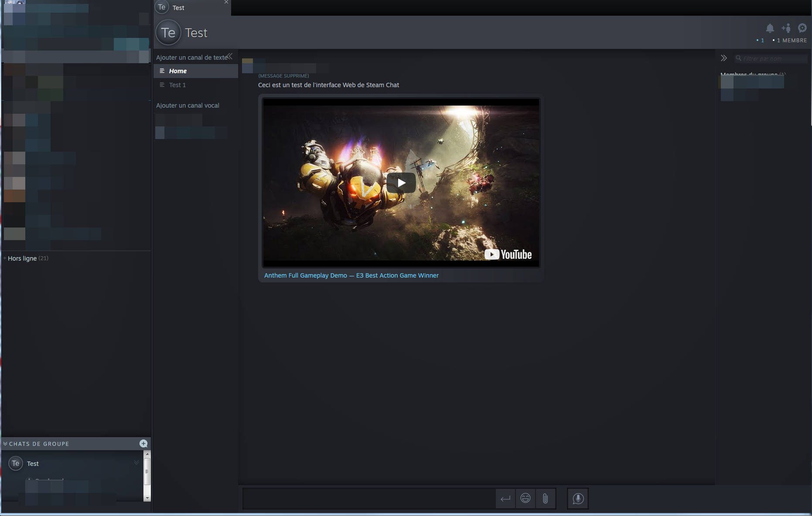Screen dimensions: 812x516
Task: Open the Anthem Full Gameplay Demo link
Action: click(x=351, y=275)
